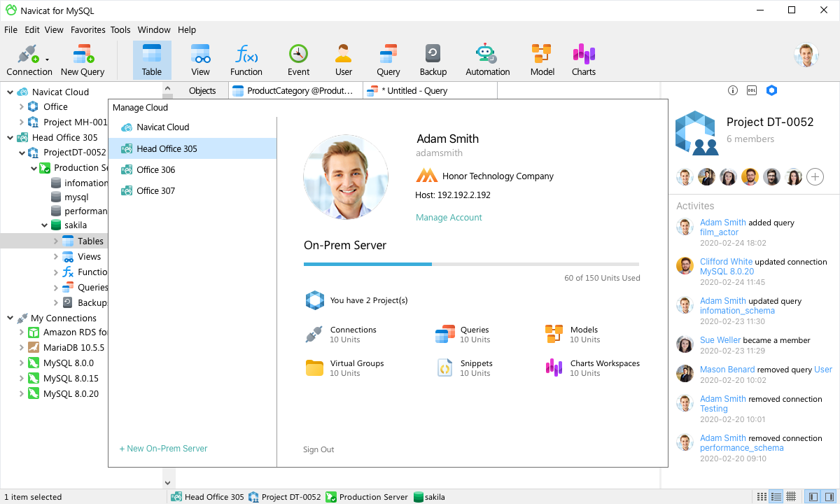Open the Function toolbar icon

click(246, 60)
